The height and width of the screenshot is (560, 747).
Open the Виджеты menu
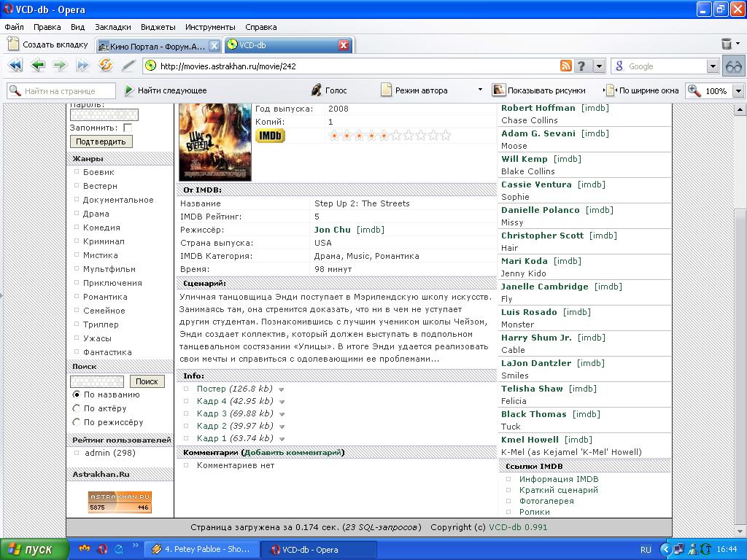tap(158, 27)
